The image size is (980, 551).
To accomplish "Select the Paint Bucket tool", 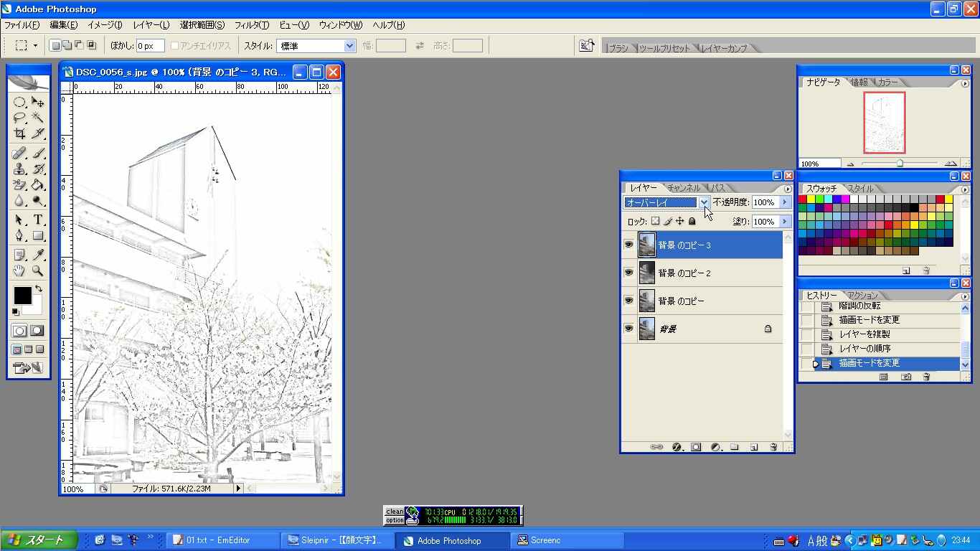I will (x=38, y=185).
